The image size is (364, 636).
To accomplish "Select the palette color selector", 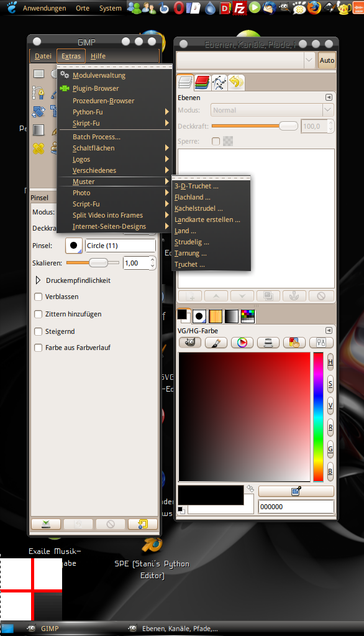I will click(x=294, y=343).
